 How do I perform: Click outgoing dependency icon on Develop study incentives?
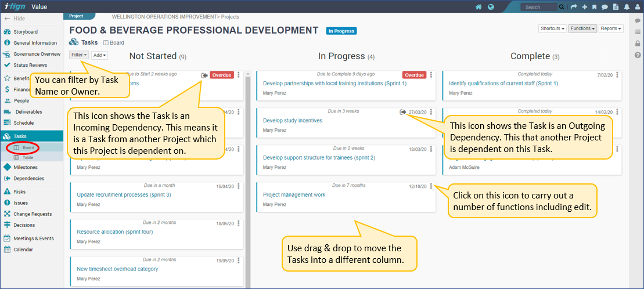pyautogui.click(x=403, y=112)
